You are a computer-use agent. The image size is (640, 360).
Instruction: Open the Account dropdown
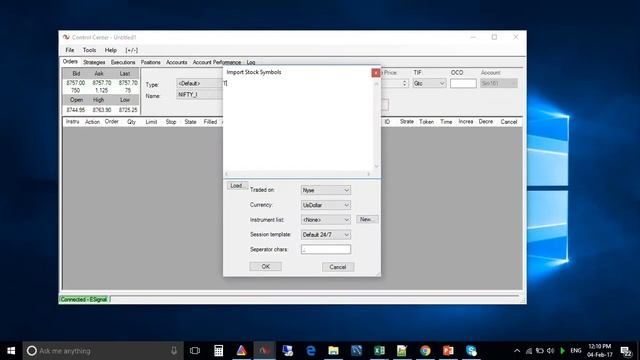(498, 83)
